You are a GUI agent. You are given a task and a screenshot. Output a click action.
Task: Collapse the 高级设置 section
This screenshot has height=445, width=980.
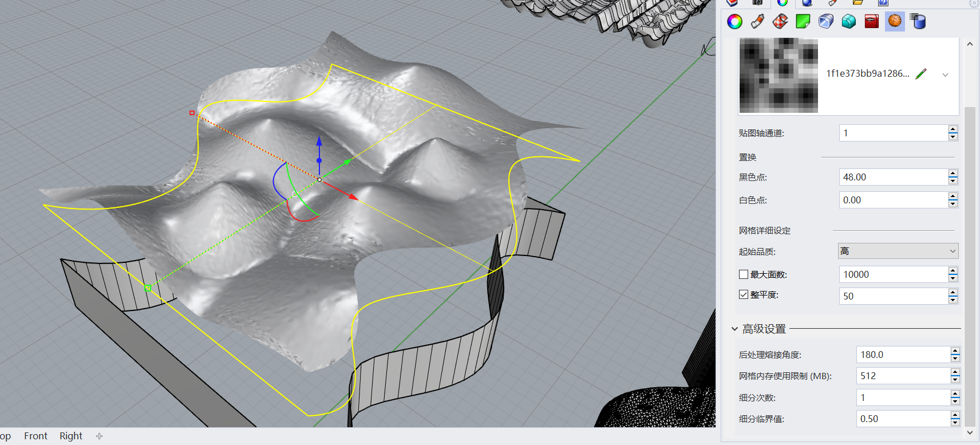tap(734, 329)
